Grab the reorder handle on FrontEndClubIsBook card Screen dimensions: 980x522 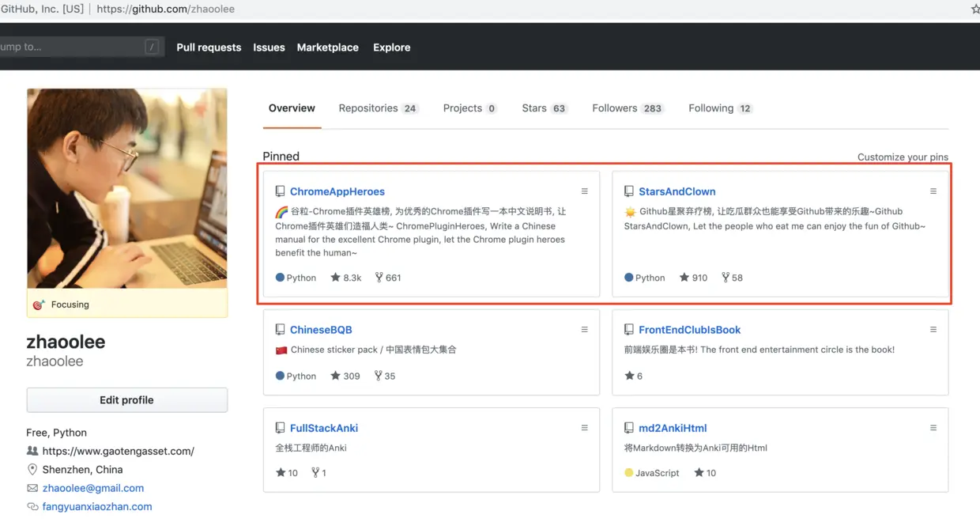click(x=933, y=330)
